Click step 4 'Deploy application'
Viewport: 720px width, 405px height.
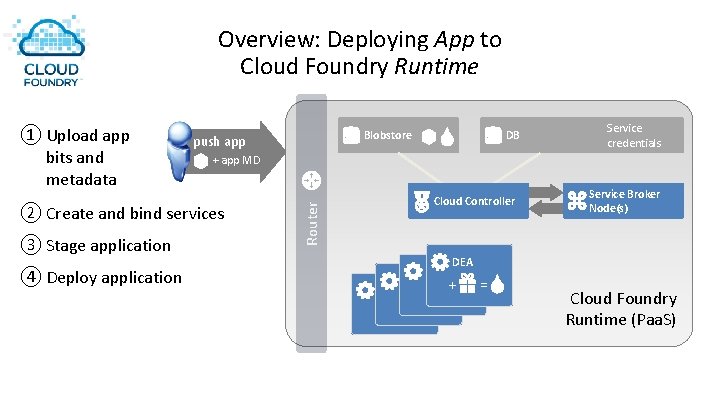pos(101,277)
